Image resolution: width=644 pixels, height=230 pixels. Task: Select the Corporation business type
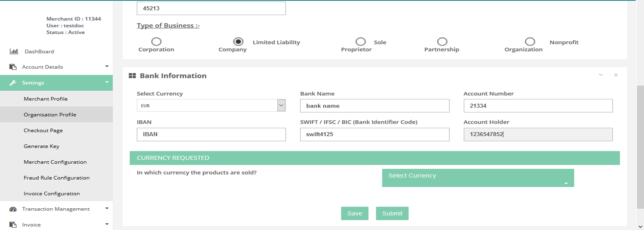(156, 42)
